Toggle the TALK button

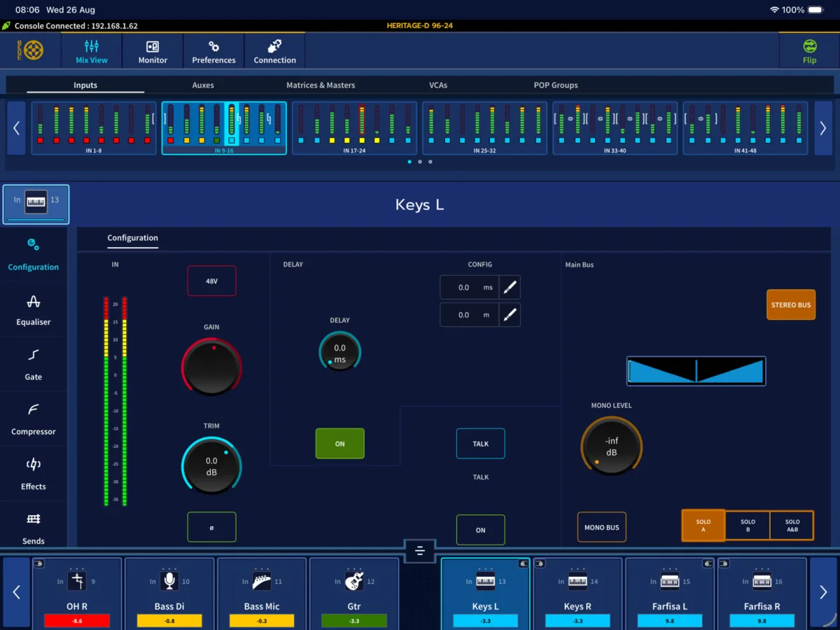480,443
